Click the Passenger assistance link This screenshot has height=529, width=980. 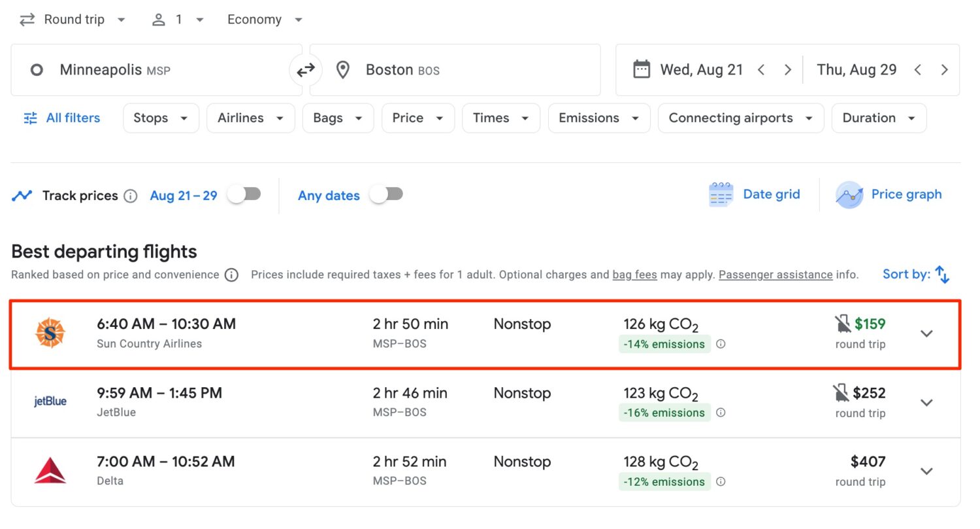point(776,275)
